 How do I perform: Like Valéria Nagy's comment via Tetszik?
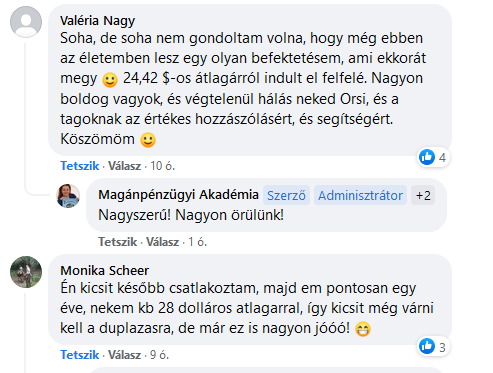80,166
